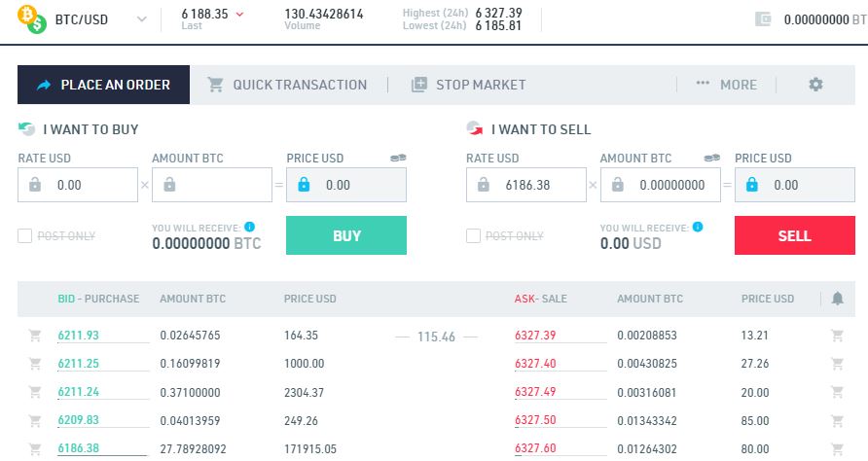Click cart icon beside ask price 13.21
868x461 pixels.
pyautogui.click(x=837, y=336)
